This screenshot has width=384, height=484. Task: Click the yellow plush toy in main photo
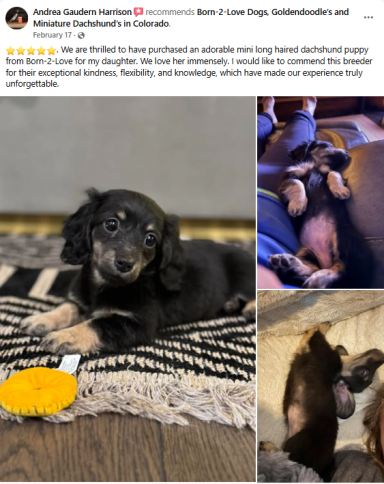tap(38, 392)
